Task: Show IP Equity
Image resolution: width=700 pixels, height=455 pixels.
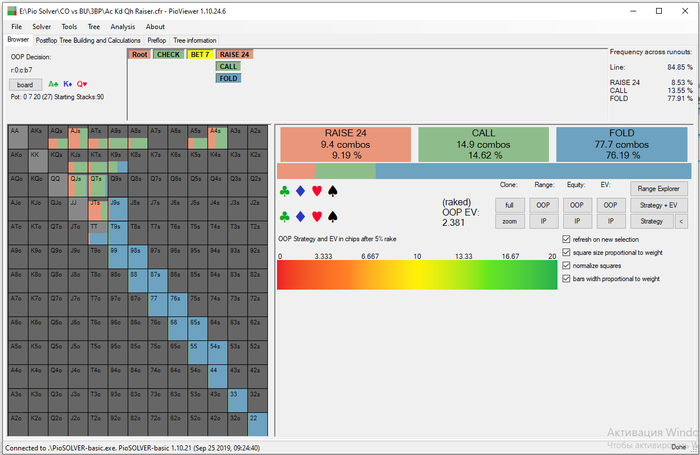Action: click(x=577, y=221)
